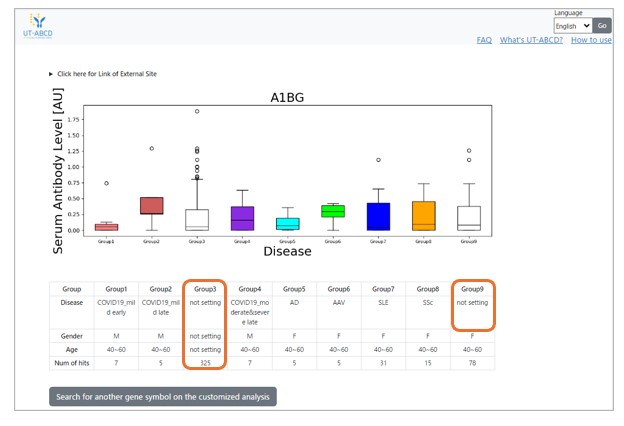Click the Group9 column header cell
This screenshot has width=624, height=426.
click(x=472, y=288)
